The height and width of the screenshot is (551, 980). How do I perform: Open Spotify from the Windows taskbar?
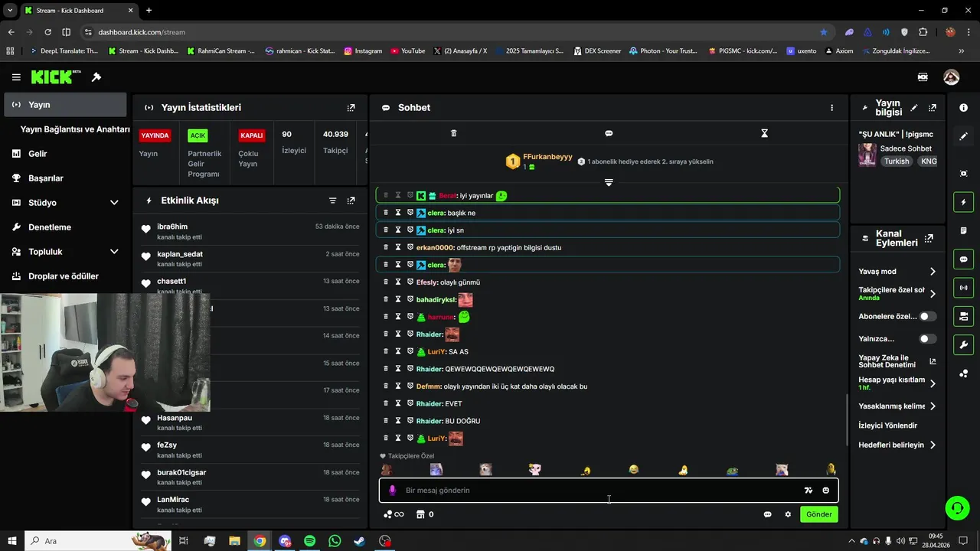point(309,541)
